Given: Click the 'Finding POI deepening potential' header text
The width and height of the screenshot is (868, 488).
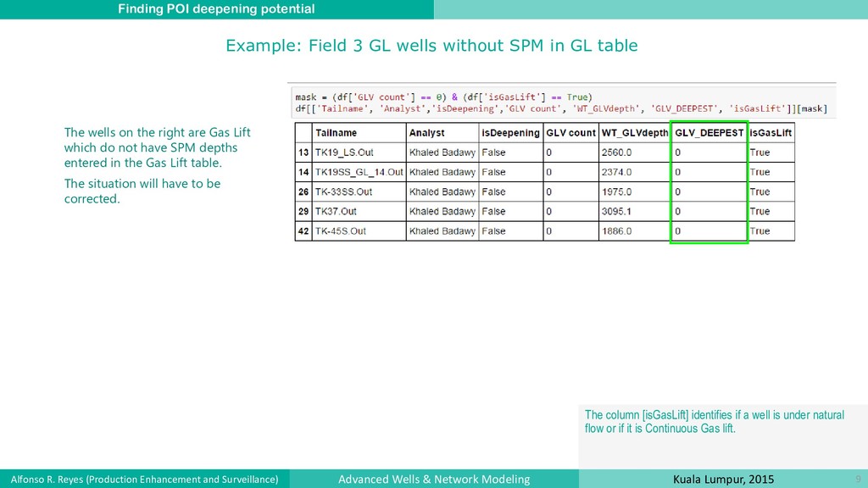Looking at the screenshot, I should click(x=216, y=8).
